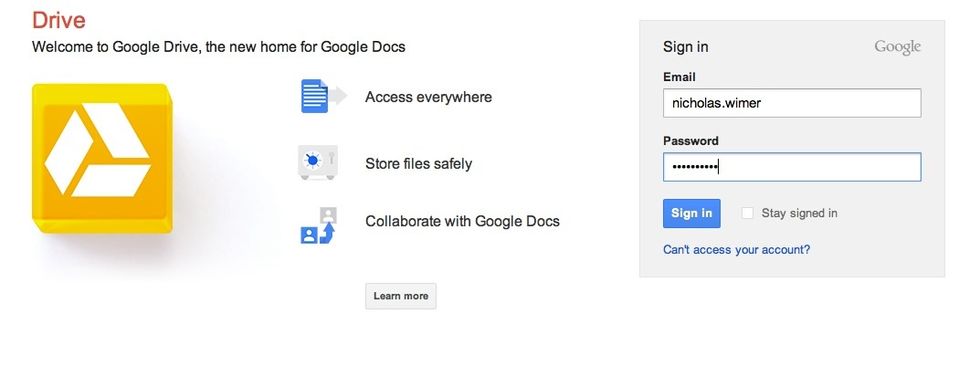Click the Email field containing nicholas.wimer
980x375 pixels.
pyautogui.click(x=792, y=103)
